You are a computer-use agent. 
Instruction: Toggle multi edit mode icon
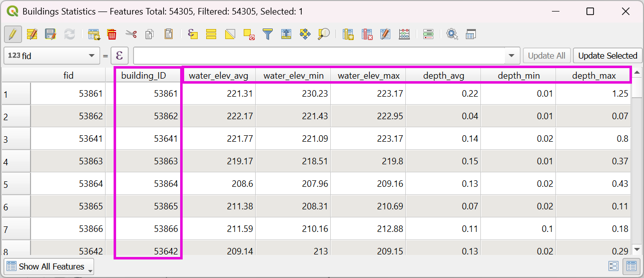[32, 34]
